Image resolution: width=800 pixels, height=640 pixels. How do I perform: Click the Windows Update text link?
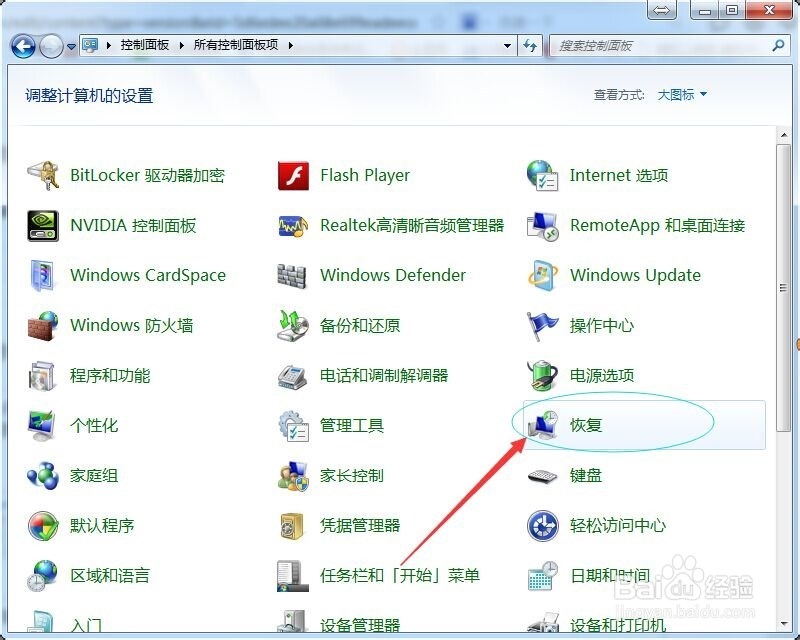point(635,276)
